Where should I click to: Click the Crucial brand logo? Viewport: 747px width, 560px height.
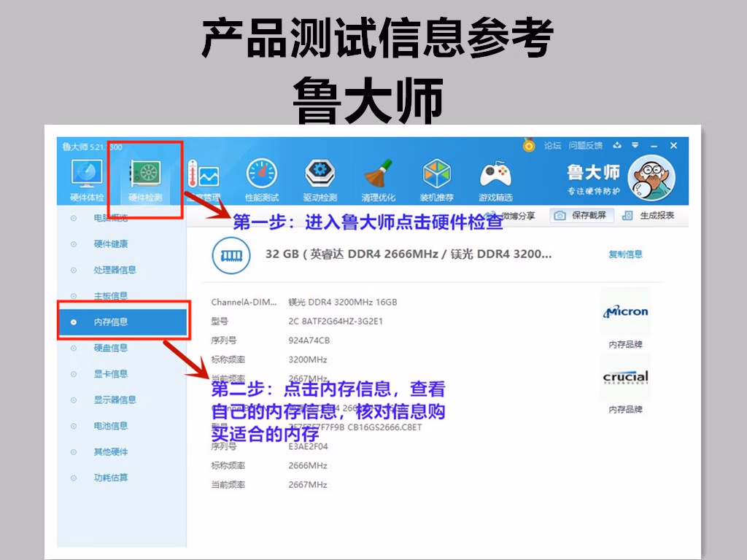pos(625,377)
